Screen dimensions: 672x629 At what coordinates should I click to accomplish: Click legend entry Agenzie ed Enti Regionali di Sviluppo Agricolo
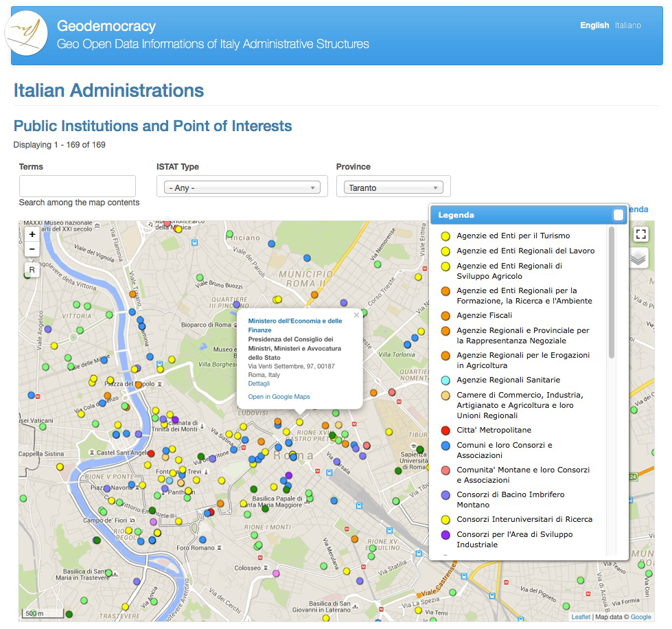[x=509, y=271]
